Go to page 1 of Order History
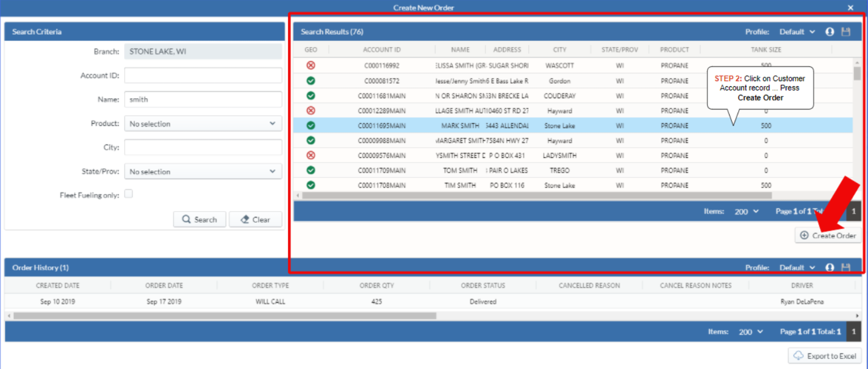Screen dimensions: 868x369 tap(854, 332)
